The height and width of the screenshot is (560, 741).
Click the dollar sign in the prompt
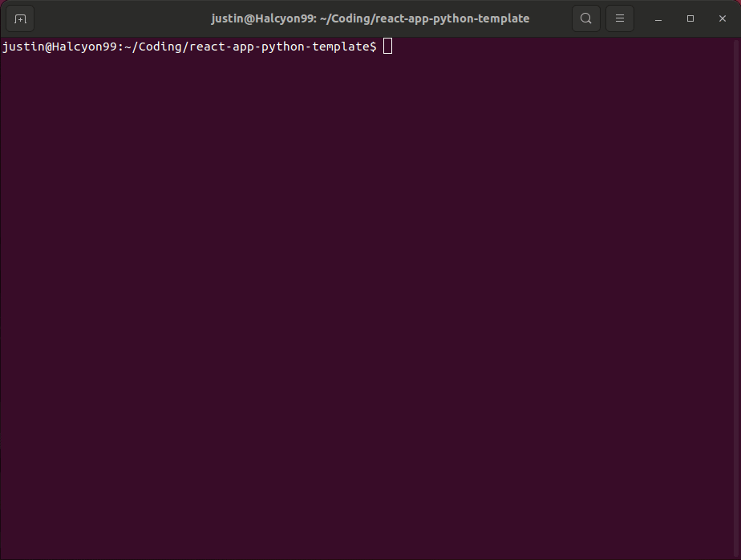pyautogui.click(x=373, y=47)
